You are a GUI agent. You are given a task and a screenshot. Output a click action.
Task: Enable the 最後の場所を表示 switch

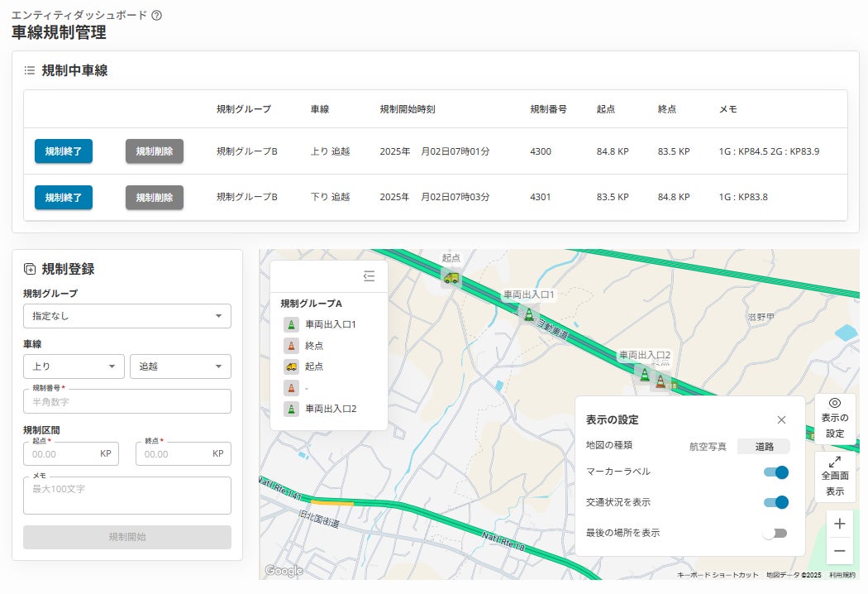pyautogui.click(x=775, y=533)
